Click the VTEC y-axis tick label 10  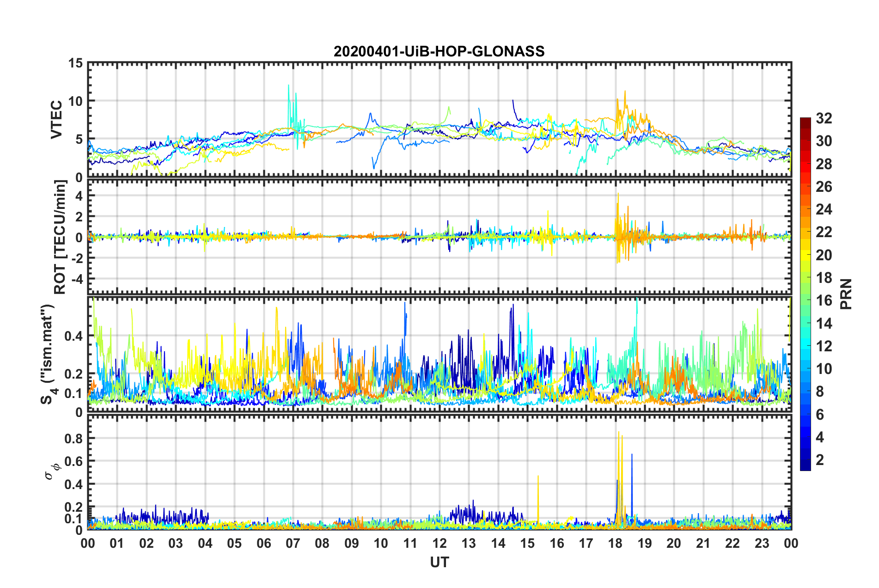click(75, 101)
